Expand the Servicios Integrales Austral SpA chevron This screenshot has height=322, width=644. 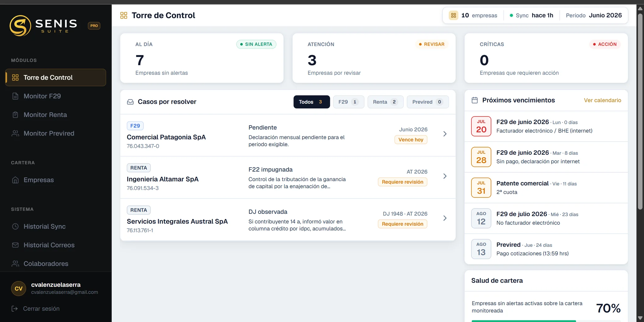click(445, 218)
